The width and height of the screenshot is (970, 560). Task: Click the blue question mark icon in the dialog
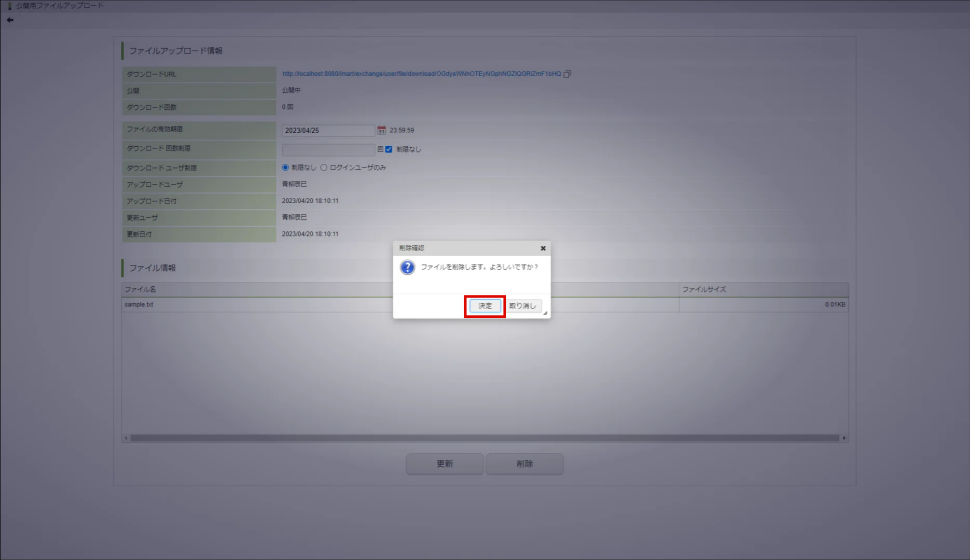coord(408,267)
